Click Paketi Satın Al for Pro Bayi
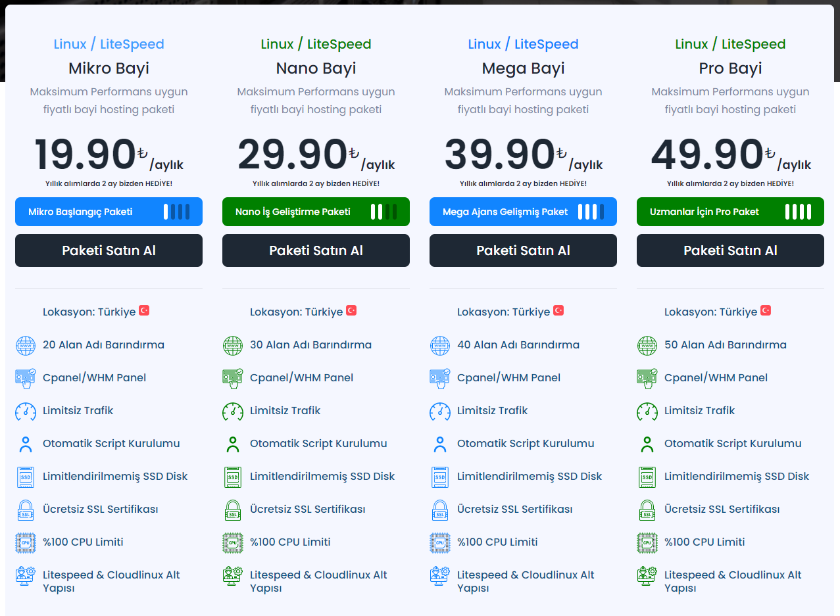The height and width of the screenshot is (616, 840). (x=730, y=250)
